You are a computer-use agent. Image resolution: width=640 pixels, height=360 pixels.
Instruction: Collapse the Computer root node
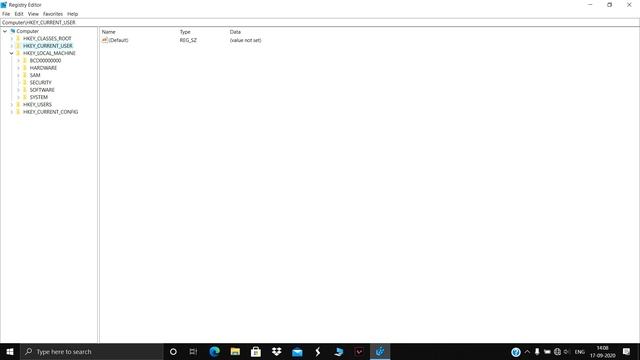pos(5,31)
